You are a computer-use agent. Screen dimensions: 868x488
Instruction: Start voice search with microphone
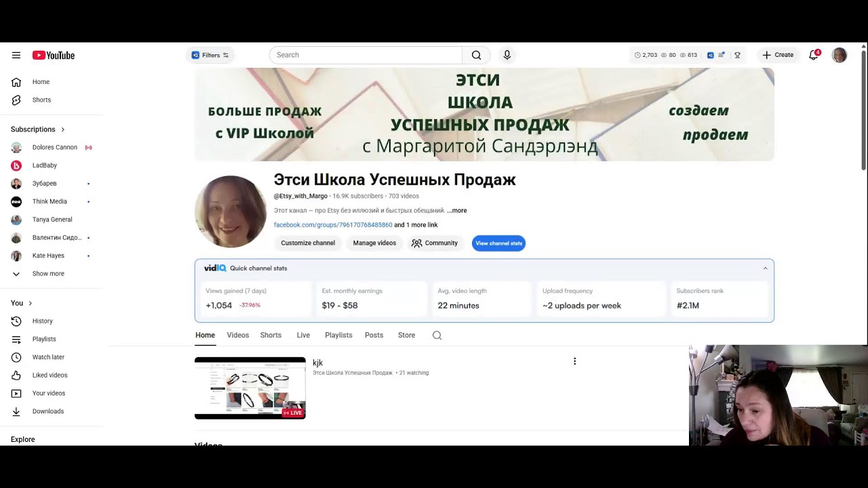pyautogui.click(x=507, y=55)
